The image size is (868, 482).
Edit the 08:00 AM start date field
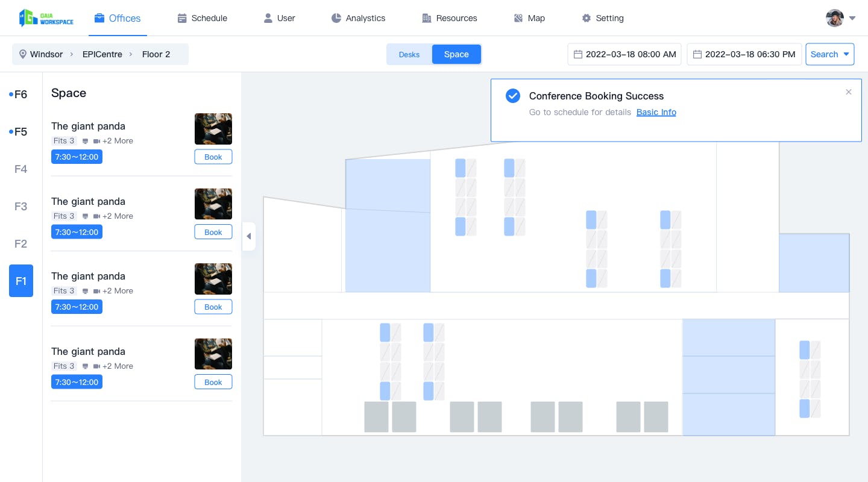624,54
